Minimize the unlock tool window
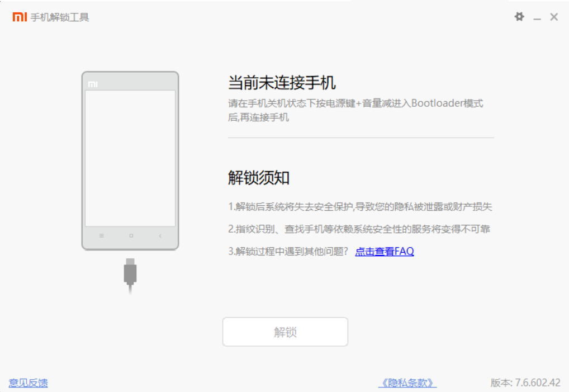 pyautogui.click(x=537, y=18)
